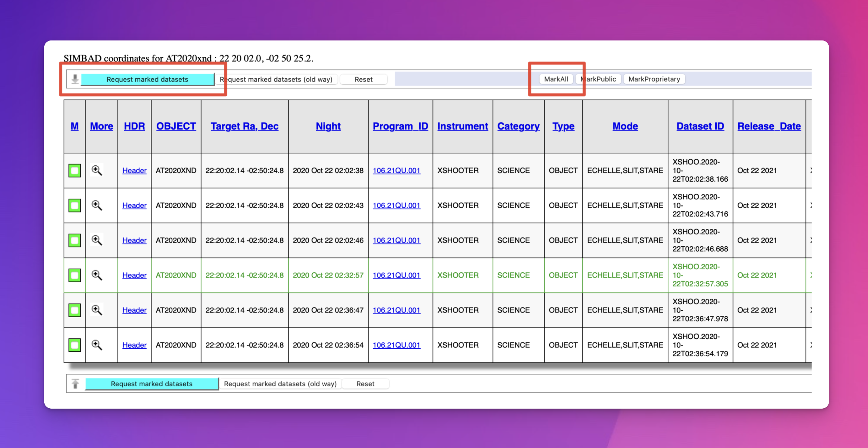The image size is (868, 448).
Task: Click the bottom Reset button
Action: point(365,384)
